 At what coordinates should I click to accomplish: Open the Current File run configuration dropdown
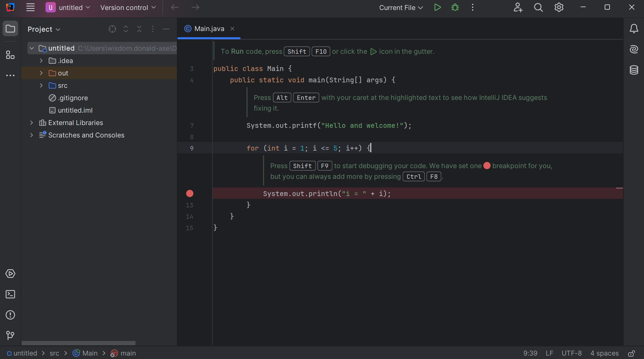[x=401, y=8]
